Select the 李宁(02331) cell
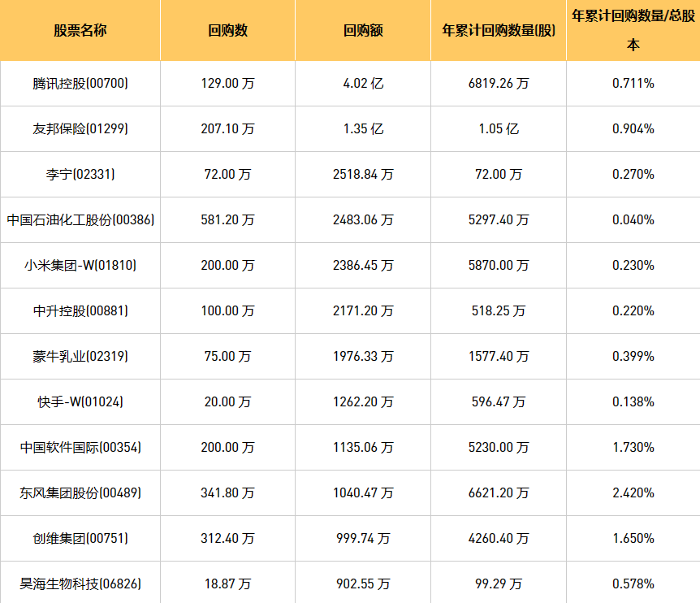This screenshot has width=700, height=603. [x=80, y=175]
